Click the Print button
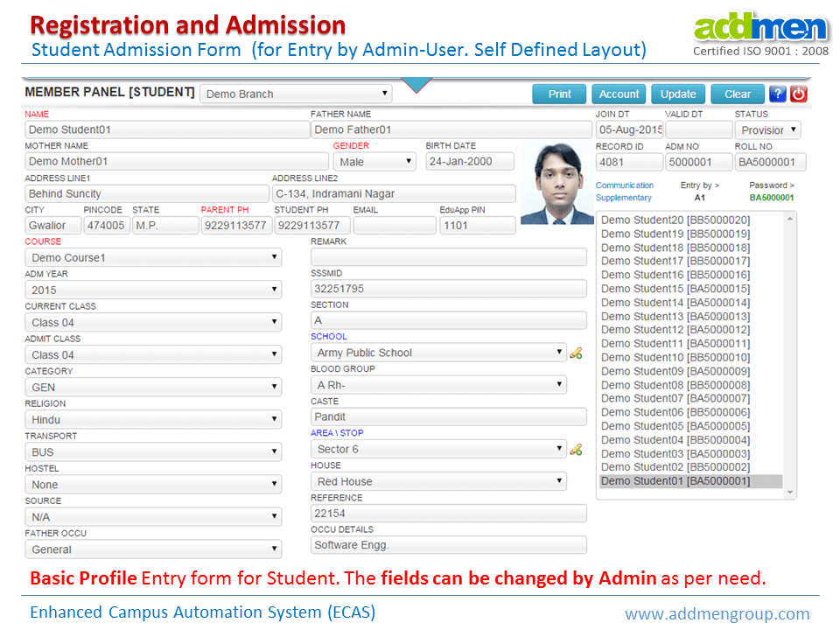This screenshot has height=630, width=840. pyautogui.click(x=559, y=94)
